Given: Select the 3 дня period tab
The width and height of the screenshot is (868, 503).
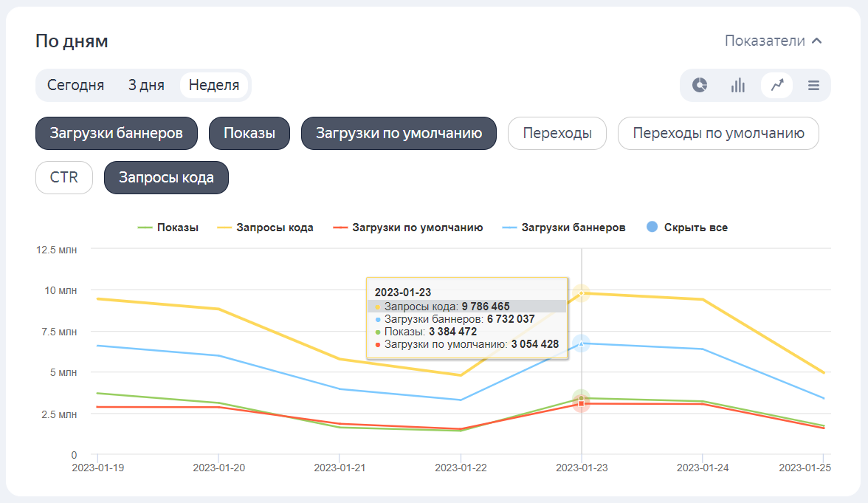Looking at the screenshot, I should (x=146, y=85).
